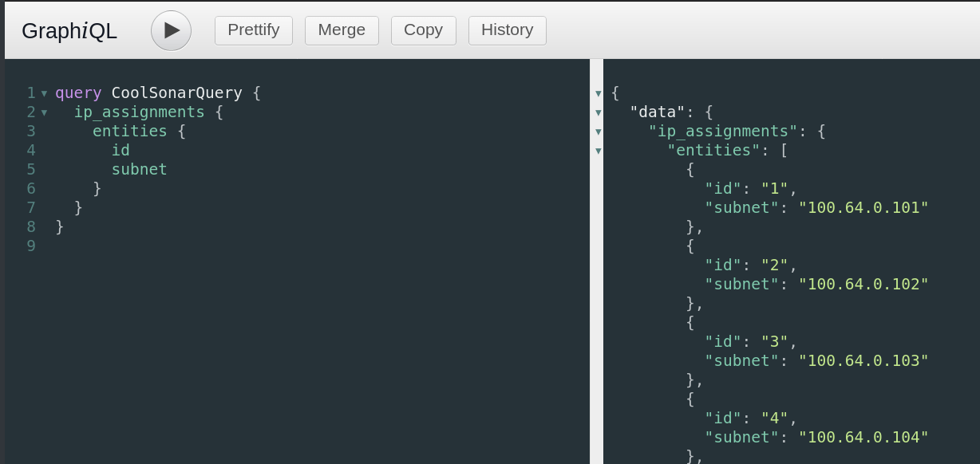The height and width of the screenshot is (464, 980).
Task: Collapse the "entities" array arrow in results
Action: tap(599, 151)
